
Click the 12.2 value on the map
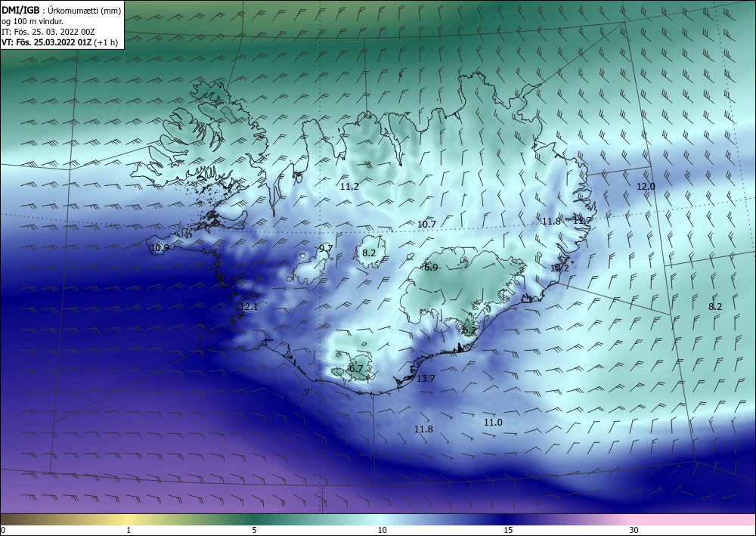559,268
